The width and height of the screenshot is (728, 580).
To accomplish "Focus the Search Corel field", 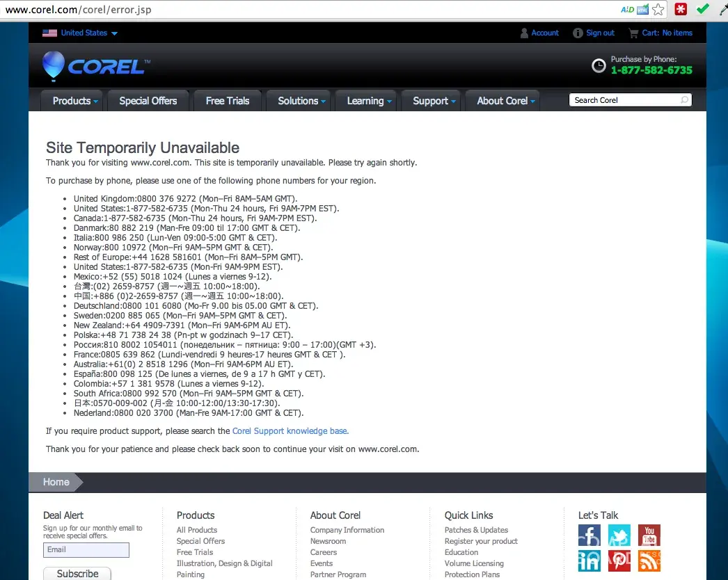I will [630, 100].
